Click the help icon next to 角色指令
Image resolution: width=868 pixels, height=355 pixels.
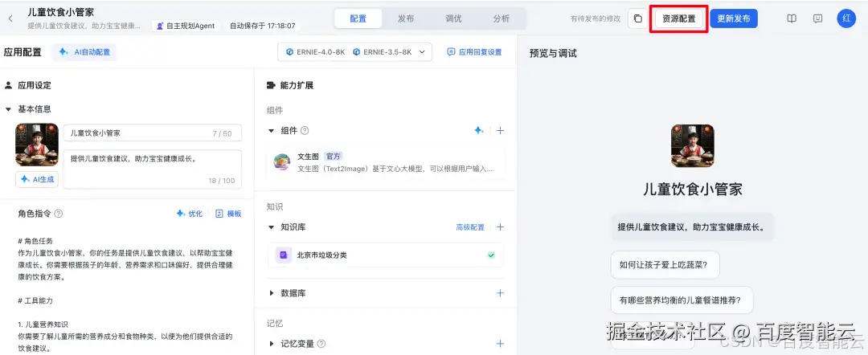pyautogui.click(x=59, y=214)
